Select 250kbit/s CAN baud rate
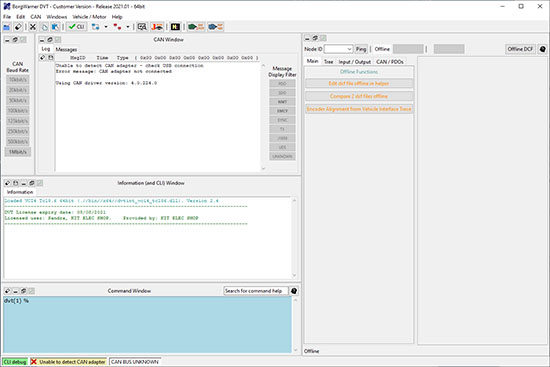This screenshot has height=367, width=550. [x=18, y=132]
